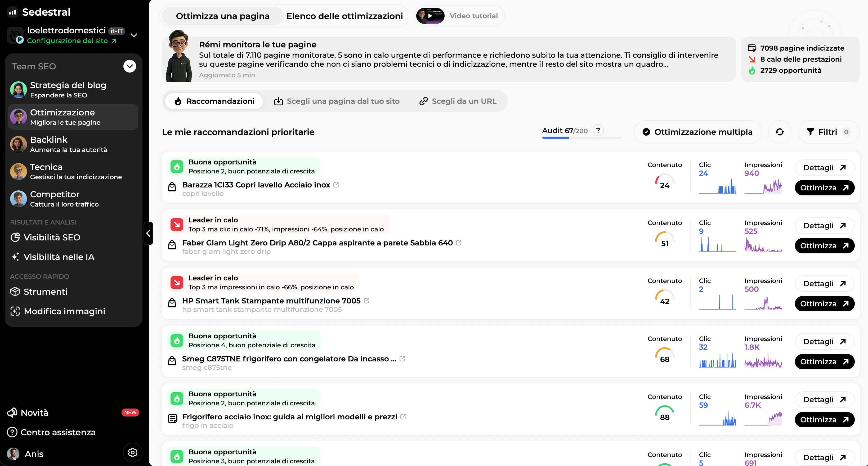Switch to Elenco delle ottimizzazioni tab
Viewport: 868px width, 466px height.
(344, 16)
